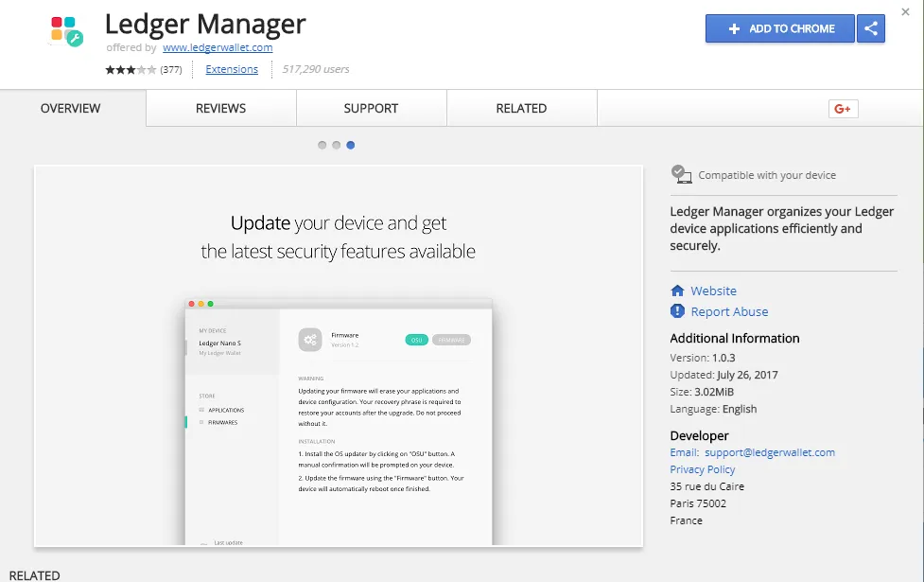924x582 pixels.
Task: Click the 35 rue du Caire address
Action: tap(707, 486)
